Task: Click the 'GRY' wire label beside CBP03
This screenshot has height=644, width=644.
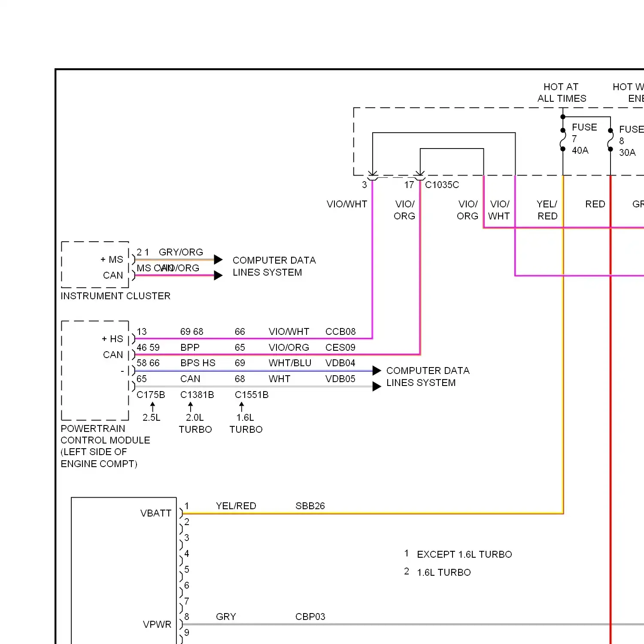Action: coord(226,617)
